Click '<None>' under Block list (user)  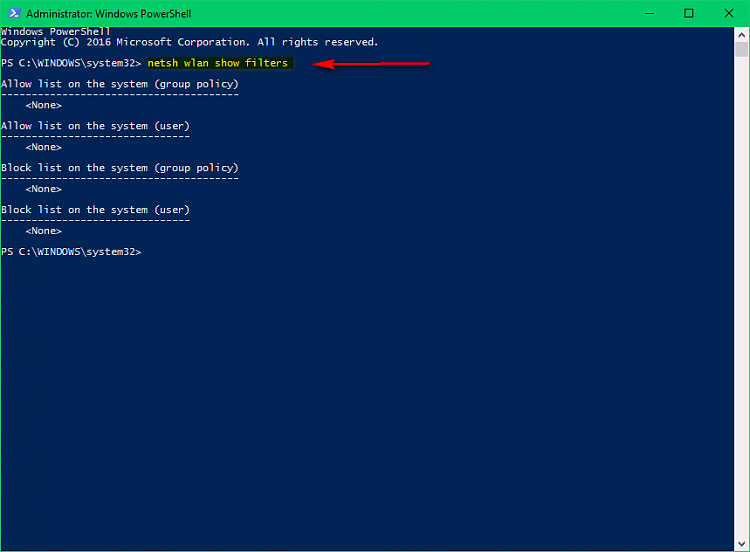44,231
